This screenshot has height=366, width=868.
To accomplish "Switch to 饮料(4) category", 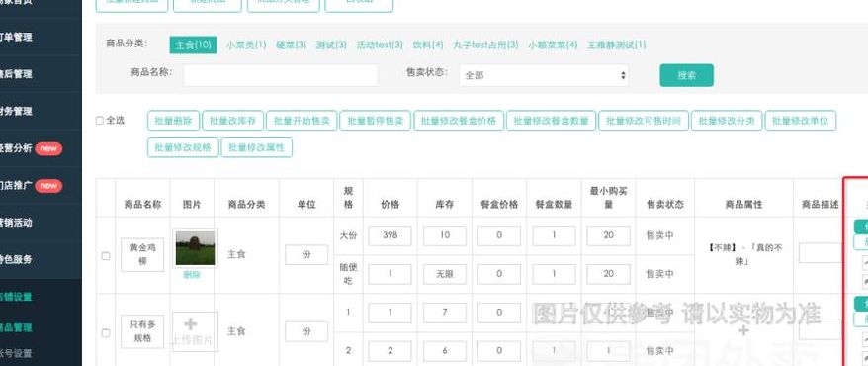I will [428, 45].
